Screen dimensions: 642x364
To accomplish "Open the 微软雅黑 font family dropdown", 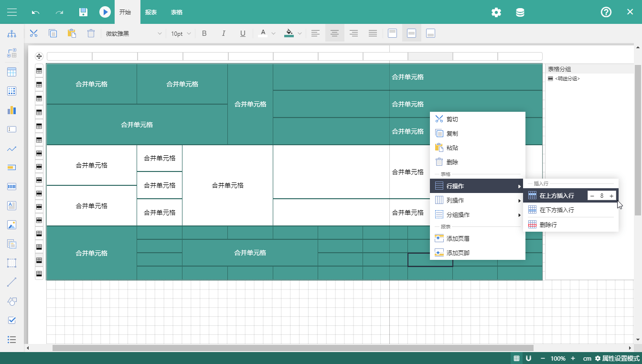I will [x=134, y=33].
